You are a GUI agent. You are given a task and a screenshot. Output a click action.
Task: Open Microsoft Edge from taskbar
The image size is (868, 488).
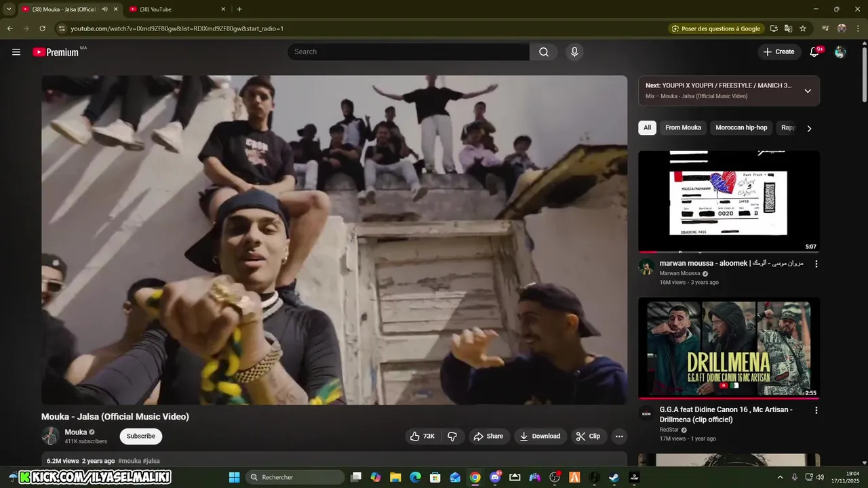[415, 477]
